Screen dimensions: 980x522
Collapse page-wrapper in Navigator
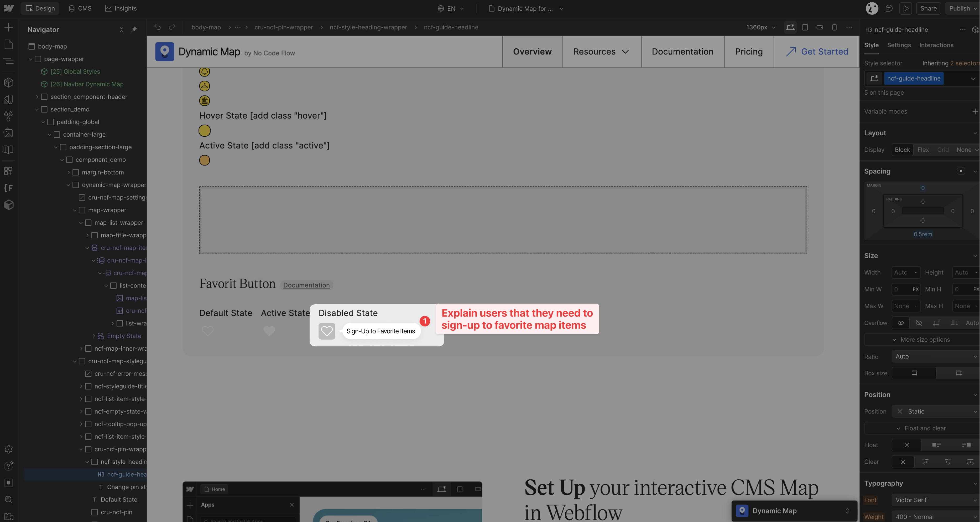(31, 59)
